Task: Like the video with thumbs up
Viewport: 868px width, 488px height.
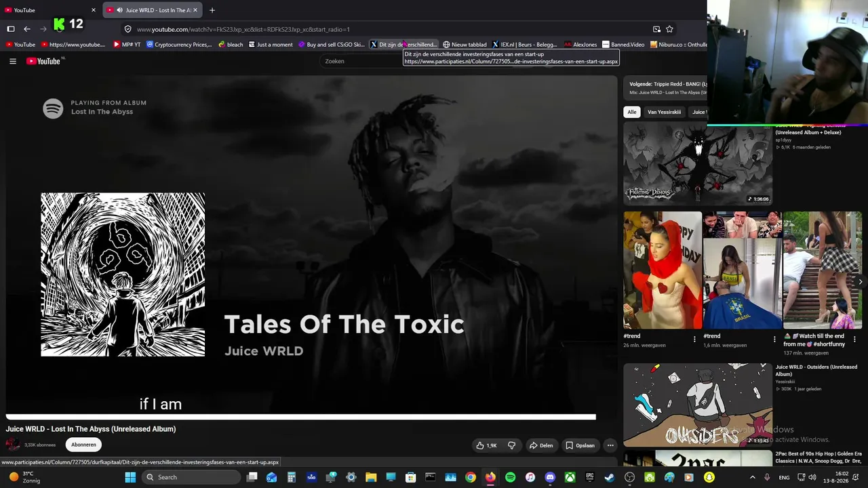Action: click(487, 445)
